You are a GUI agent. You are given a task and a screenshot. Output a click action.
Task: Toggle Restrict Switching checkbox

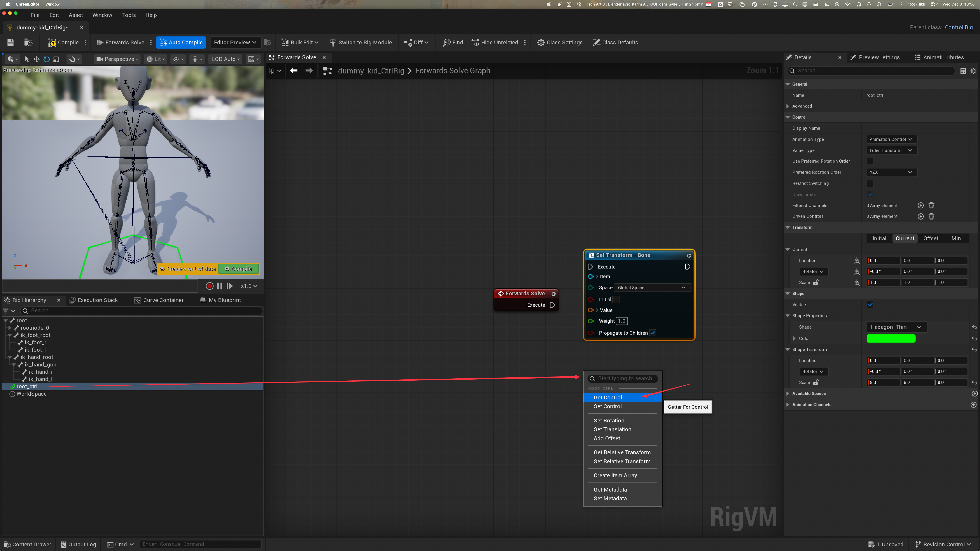(x=870, y=183)
